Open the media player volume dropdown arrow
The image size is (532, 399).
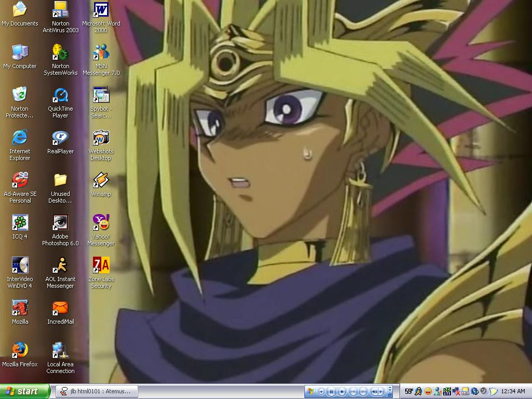381,392
